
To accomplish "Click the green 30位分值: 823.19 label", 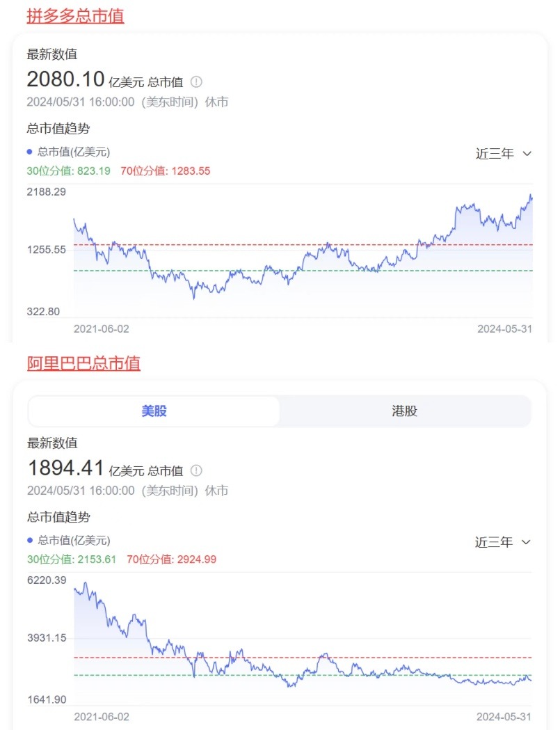I will point(68,170).
